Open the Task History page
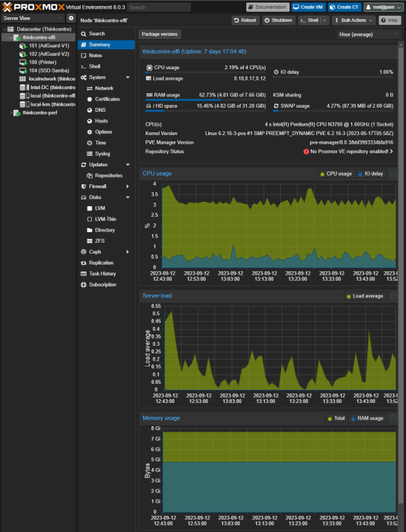 tap(106, 273)
